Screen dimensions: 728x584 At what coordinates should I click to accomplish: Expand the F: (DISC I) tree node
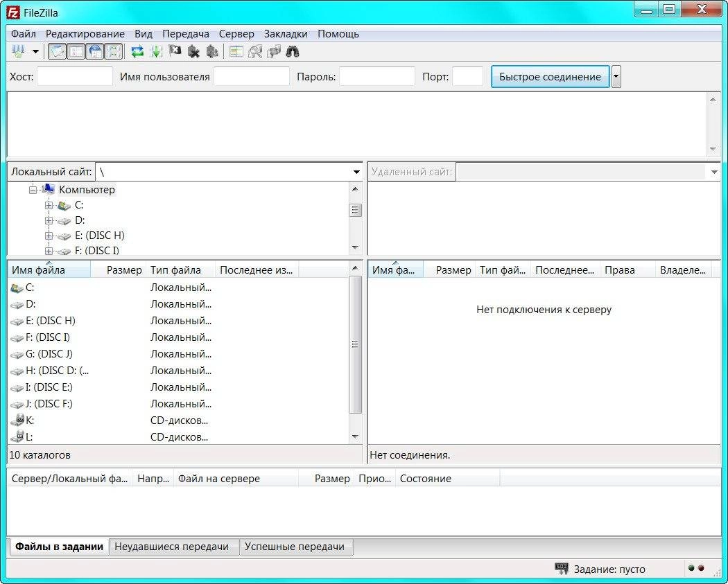pos(49,251)
